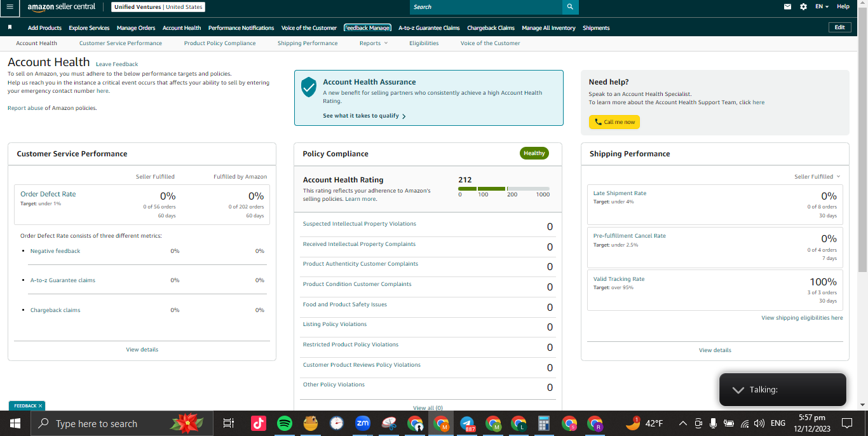View details under Shipping Performance
This screenshot has height=436, width=868.
[x=715, y=350]
